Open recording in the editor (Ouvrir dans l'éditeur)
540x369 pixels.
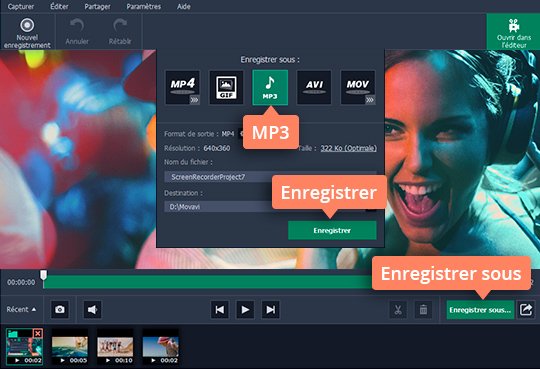tap(513, 32)
